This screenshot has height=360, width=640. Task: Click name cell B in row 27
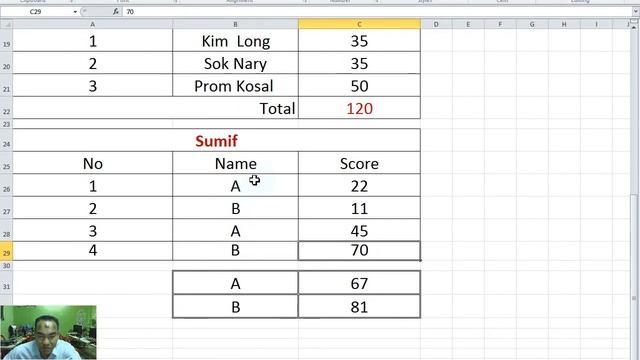236,208
